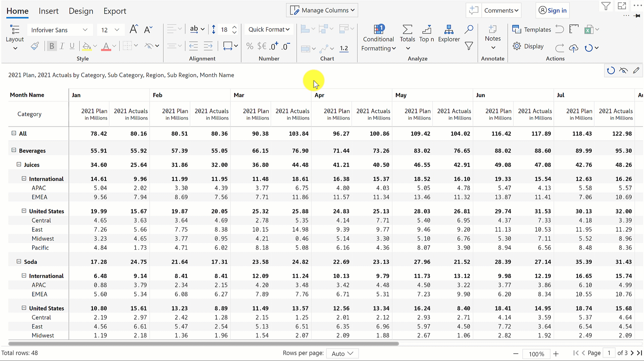Toggle Bold formatting
The width and height of the screenshot is (644, 361).
point(52,46)
